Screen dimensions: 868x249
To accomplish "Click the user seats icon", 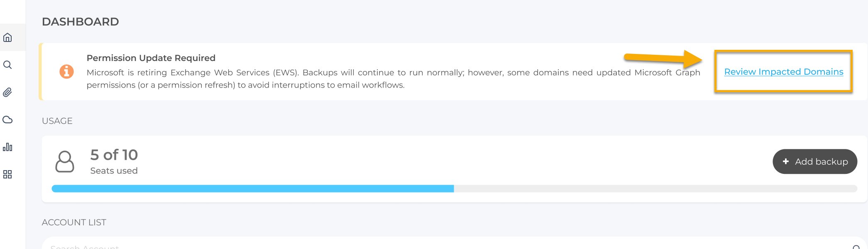I will pyautogui.click(x=65, y=161).
